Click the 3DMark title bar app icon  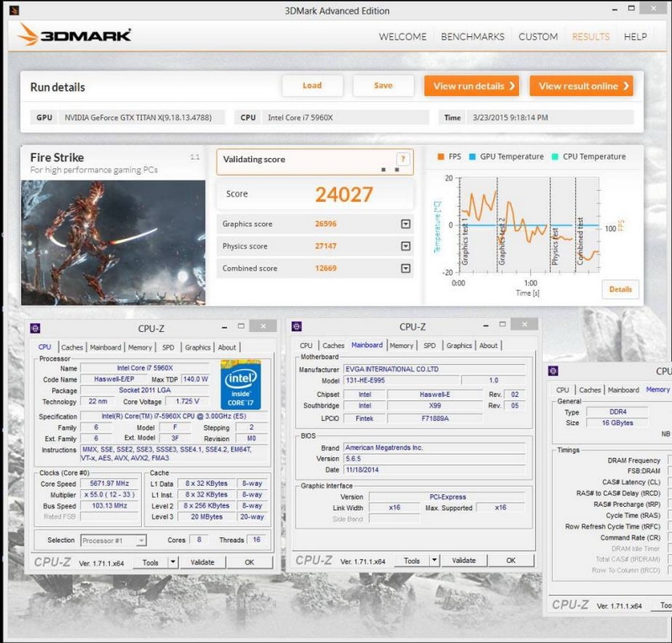click(14, 10)
